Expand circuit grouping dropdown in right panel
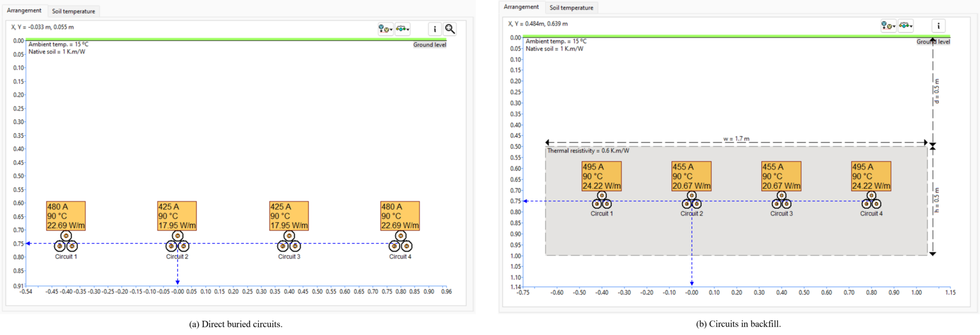Viewport: 980px width, 335px height. click(905, 26)
